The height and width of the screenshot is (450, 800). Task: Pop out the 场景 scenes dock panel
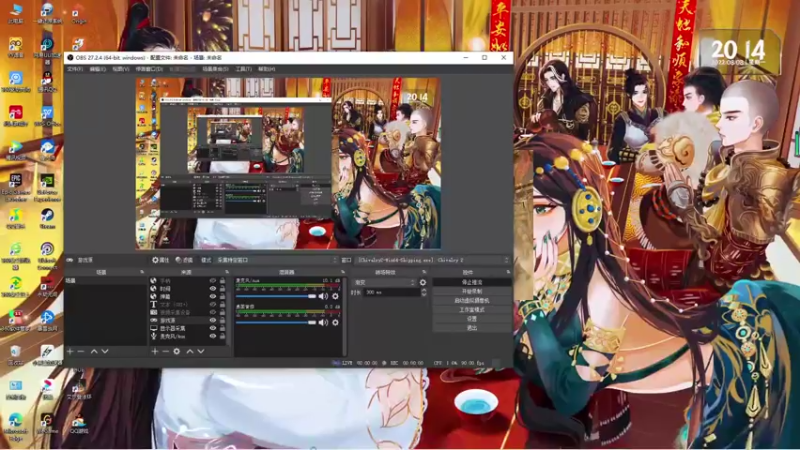pos(142,272)
